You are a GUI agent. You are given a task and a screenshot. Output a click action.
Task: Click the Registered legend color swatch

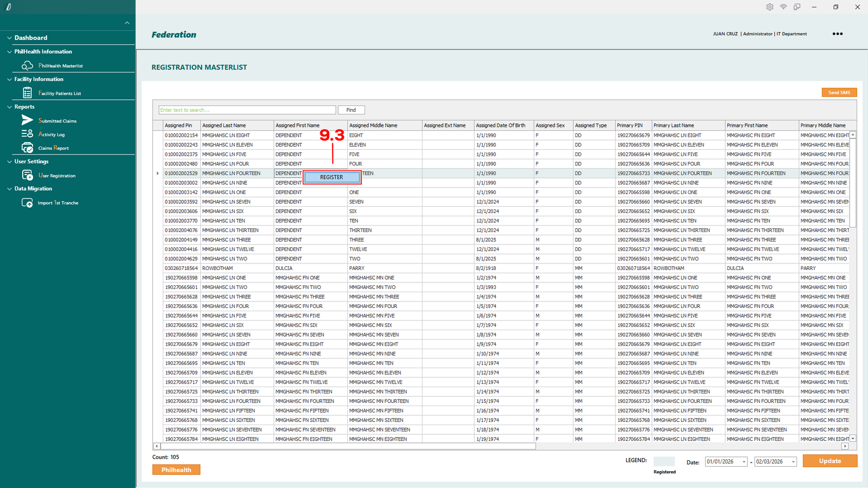click(x=664, y=461)
